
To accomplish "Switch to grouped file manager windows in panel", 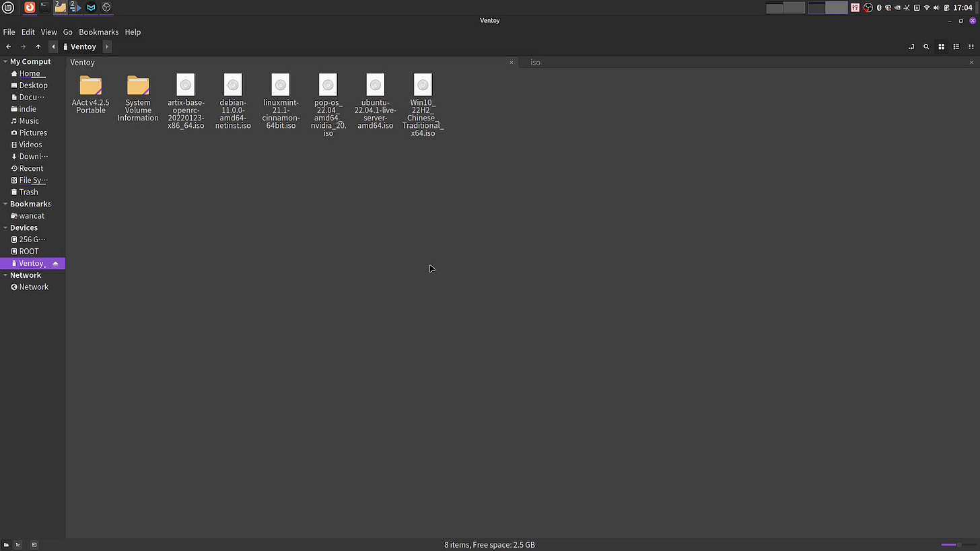I will point(61,7).
